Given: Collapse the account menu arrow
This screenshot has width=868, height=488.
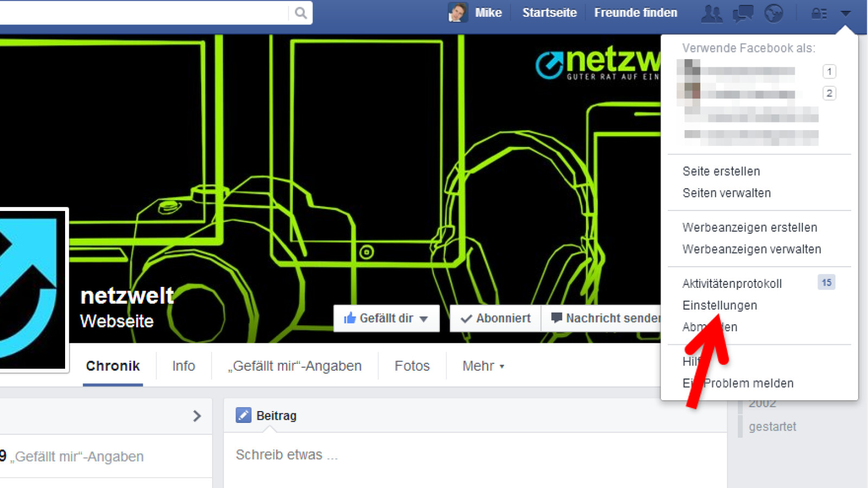Looking at the screenshot, I should [x=846, y=14].
